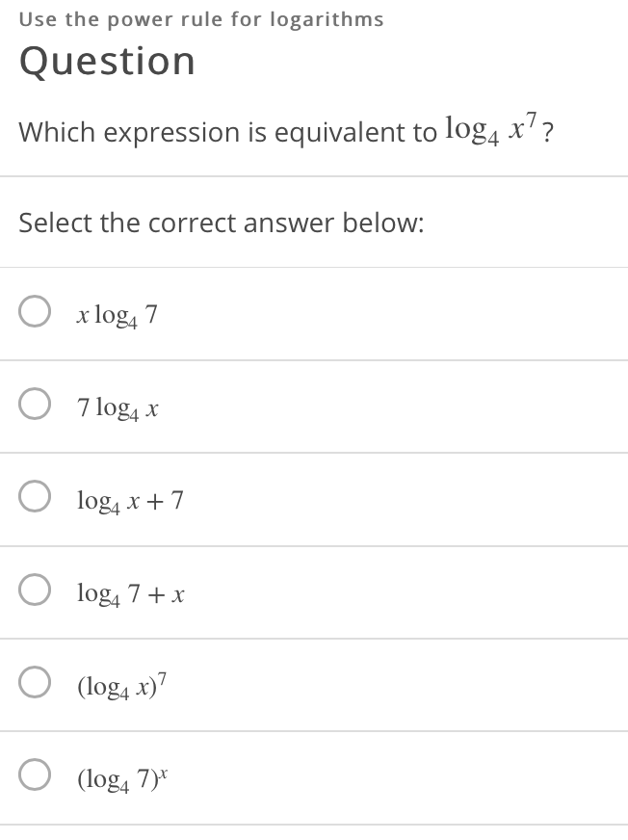628x840 pixels.
Task: Select the radio button for 7 log₄ x
Action: [x=35, y=405]
